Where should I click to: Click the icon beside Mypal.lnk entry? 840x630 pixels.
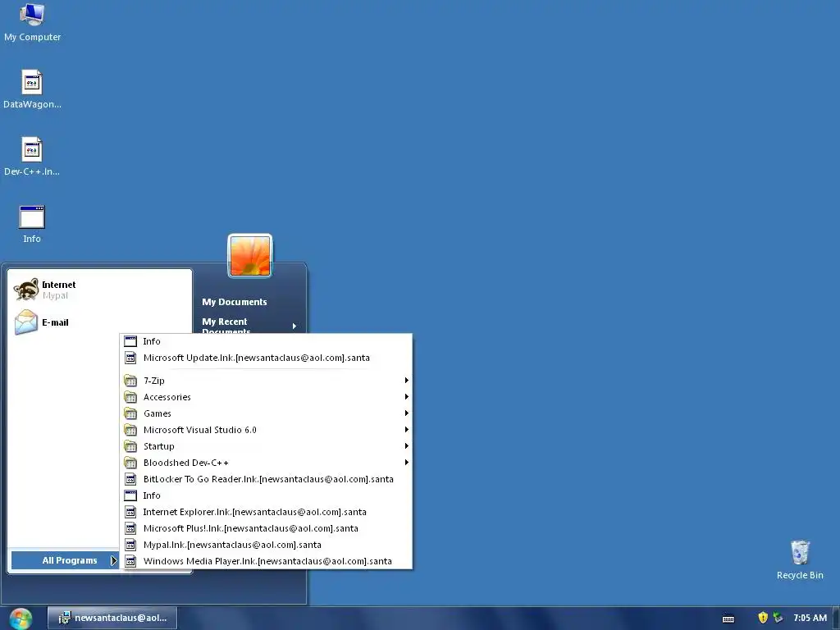point(130,545)
